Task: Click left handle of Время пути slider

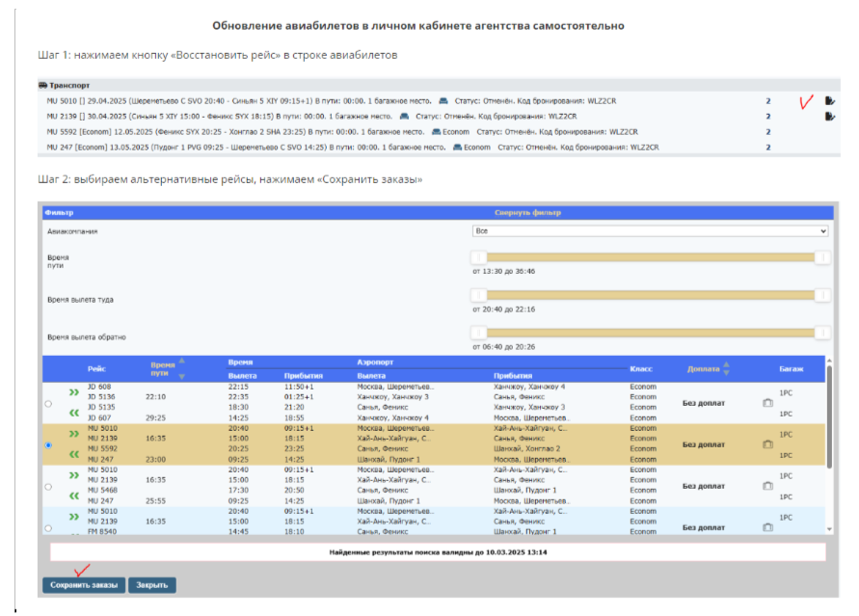Action: [x=478, y=256]
